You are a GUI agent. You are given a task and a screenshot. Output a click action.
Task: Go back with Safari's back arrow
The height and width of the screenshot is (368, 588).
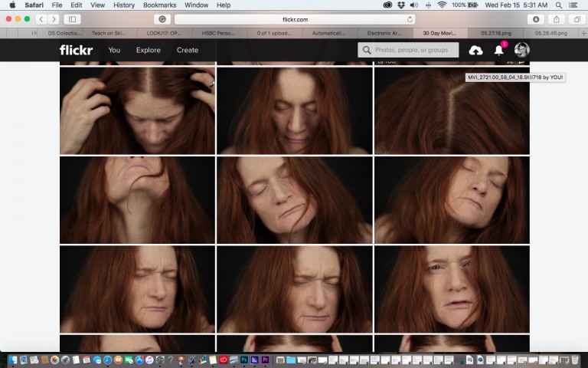[41, 19]
